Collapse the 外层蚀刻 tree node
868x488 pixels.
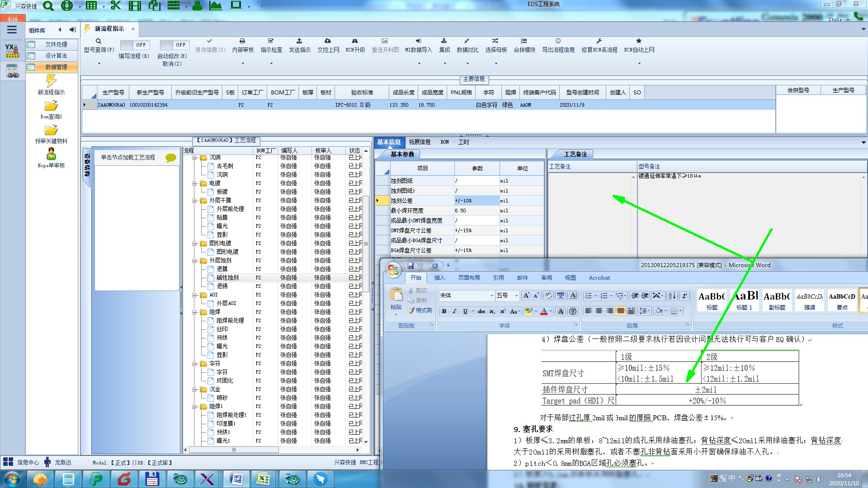click(194, 261)
